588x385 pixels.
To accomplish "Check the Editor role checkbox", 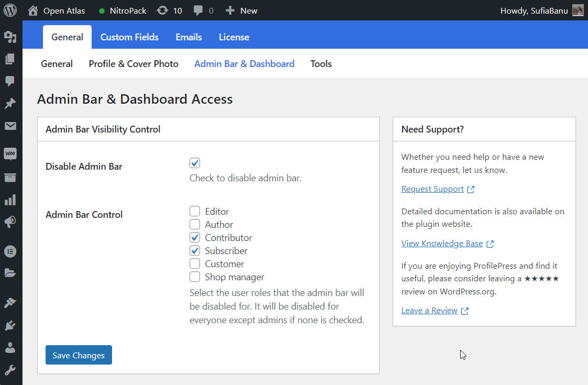I will pyautogui.click(x=195, y=211).
